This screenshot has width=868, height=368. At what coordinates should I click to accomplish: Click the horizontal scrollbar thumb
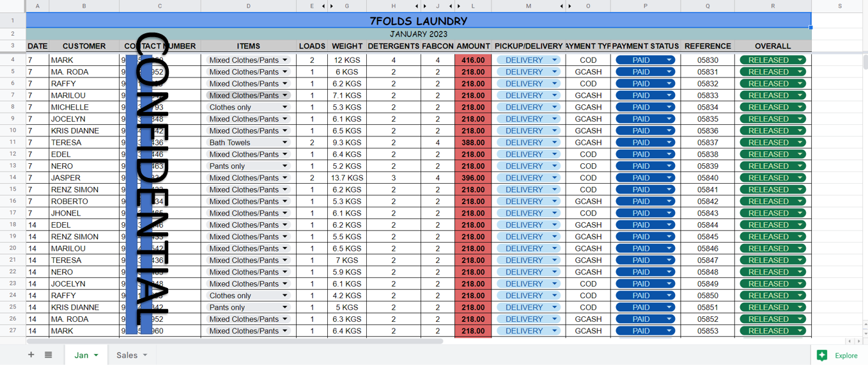click(x=235, y=341)
